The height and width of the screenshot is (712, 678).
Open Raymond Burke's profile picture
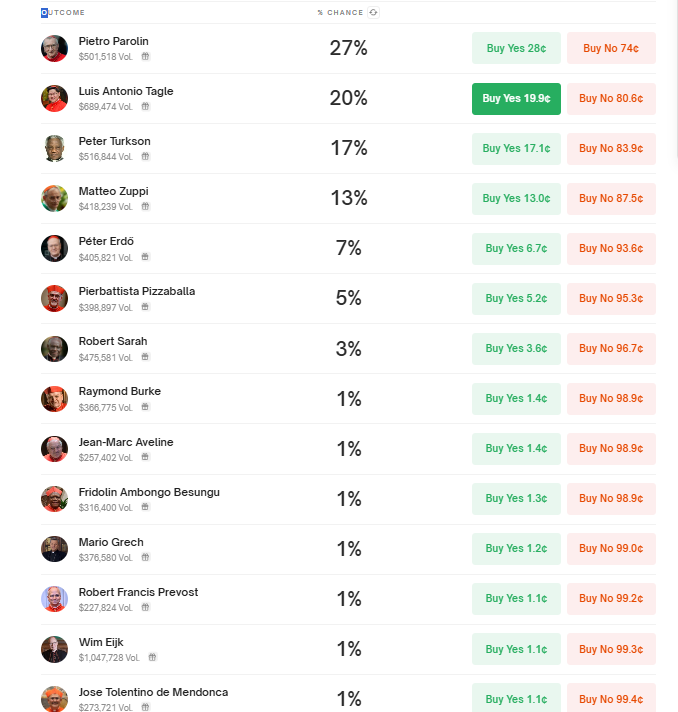pyautogui.click(x=54, y=399)
